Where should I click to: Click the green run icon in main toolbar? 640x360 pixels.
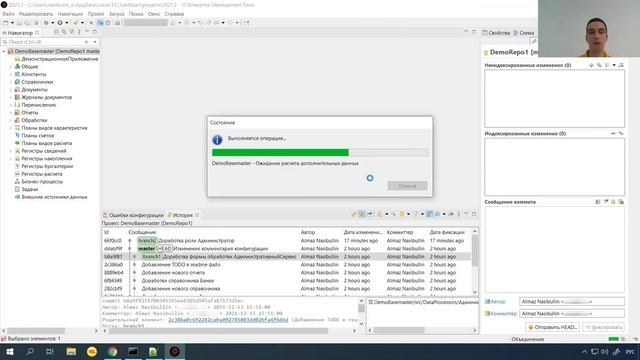coord(60,23)
